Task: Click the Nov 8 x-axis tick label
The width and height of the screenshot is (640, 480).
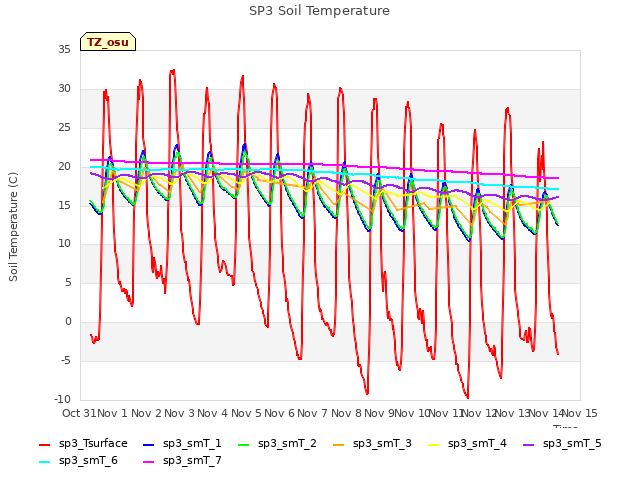Action: (347, 413)
